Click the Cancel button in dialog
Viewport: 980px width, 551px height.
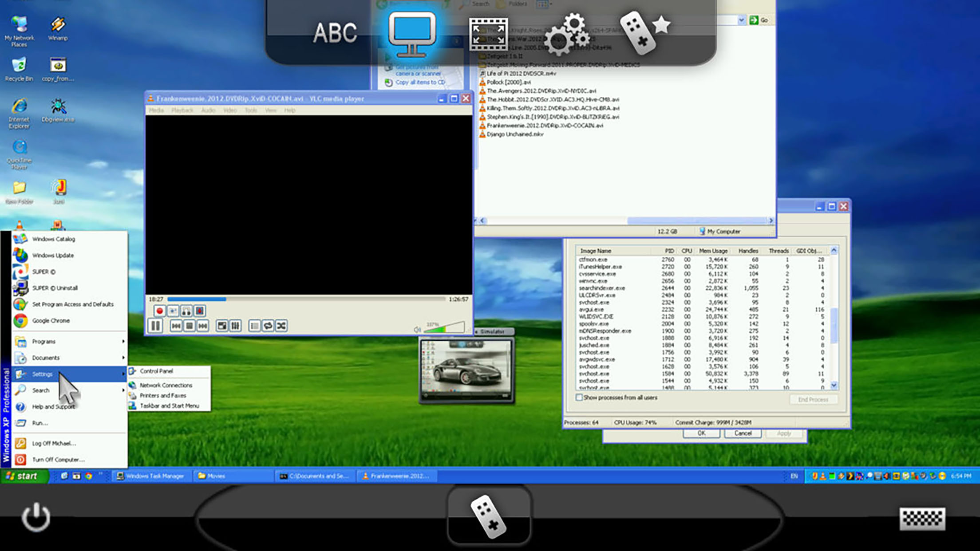pos(743,433)
